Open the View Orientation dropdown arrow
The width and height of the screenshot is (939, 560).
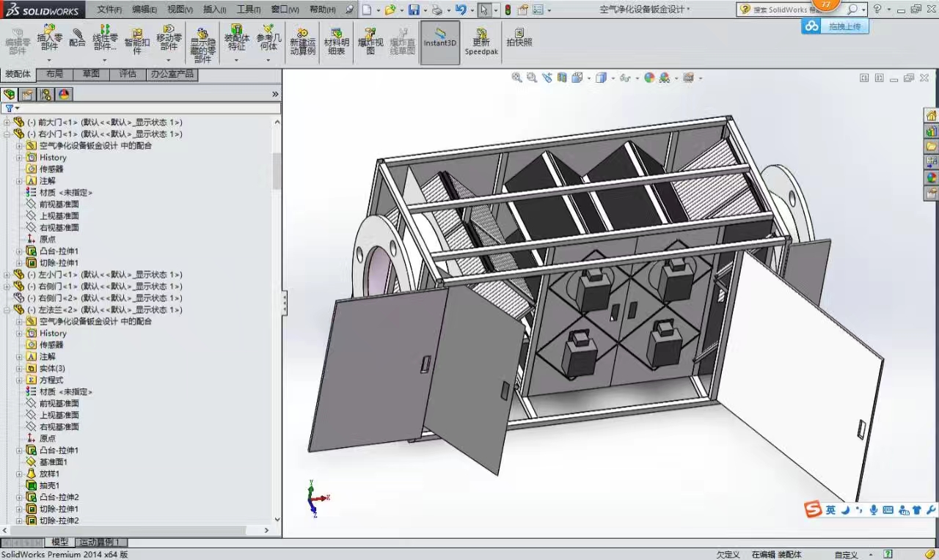[x=589, y=78]
